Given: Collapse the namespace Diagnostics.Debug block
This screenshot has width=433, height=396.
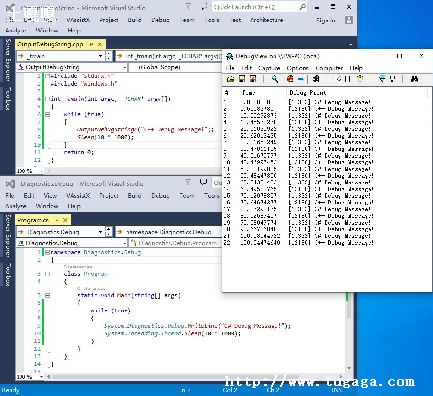Looking at the screenshot, I should click(47, 253).
